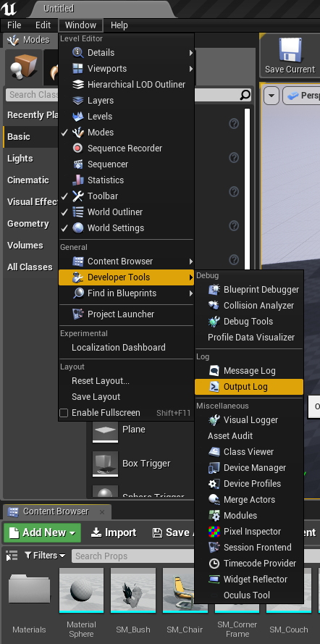Viewport: 320px width, 644px height.
Task: Enable Fullscreen checkbox in Layout section
Action: 64,413
